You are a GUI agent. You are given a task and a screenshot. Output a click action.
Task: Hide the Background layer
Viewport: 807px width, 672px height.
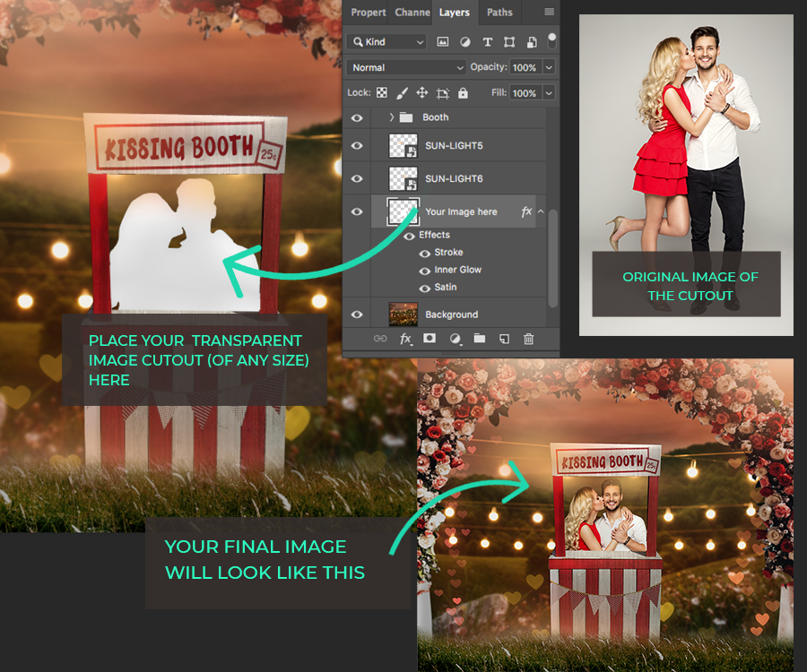357,314
